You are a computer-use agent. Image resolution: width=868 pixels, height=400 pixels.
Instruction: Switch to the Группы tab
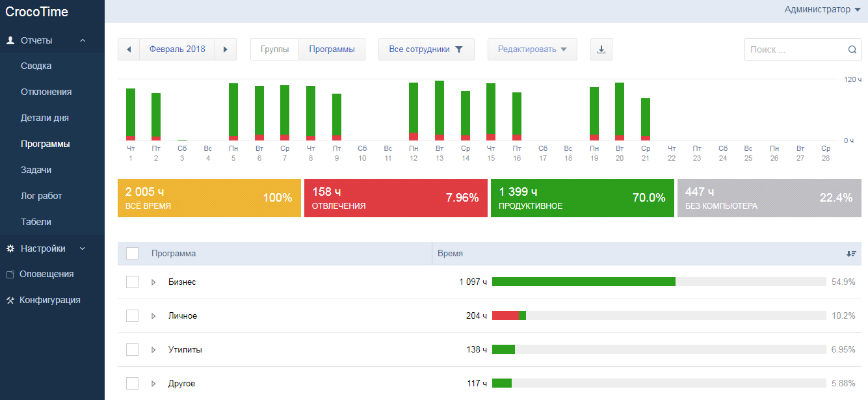pyautogui.click(x=274, y=49)
